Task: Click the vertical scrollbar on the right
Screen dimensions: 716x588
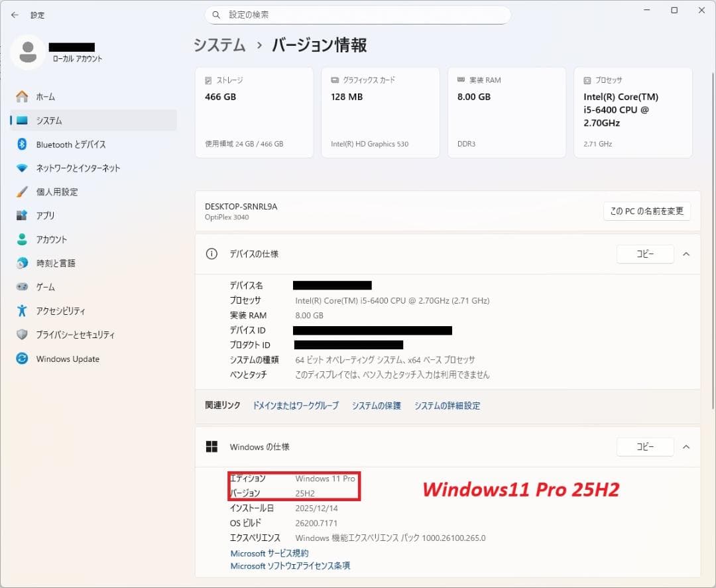Action: click(x=713, y=240)
